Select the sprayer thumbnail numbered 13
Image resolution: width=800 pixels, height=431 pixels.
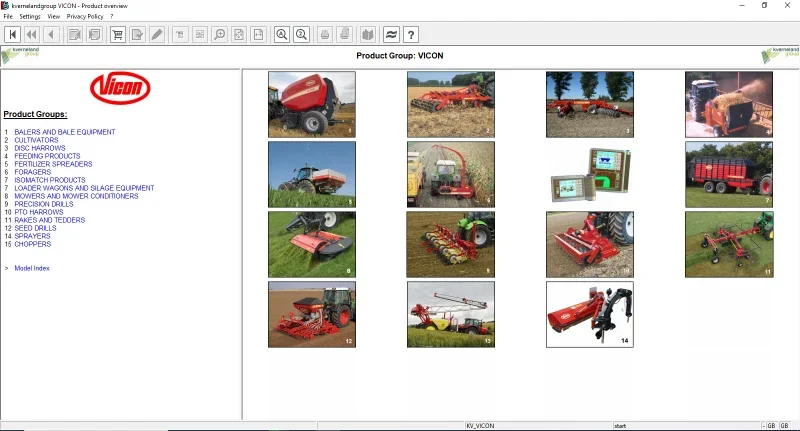(x=451, y=315)
